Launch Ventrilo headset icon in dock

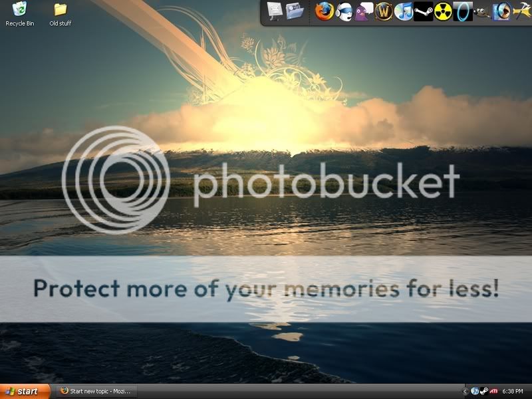(344, 12)
